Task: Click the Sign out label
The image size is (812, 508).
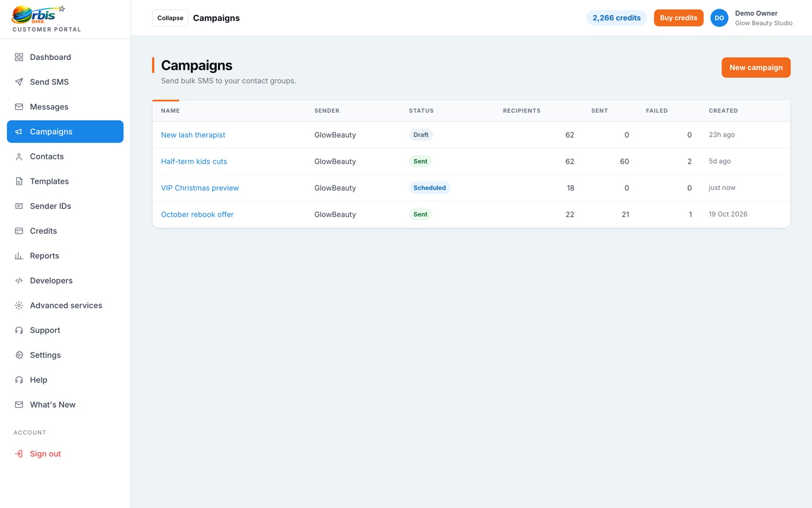Action: coord(45,454)
